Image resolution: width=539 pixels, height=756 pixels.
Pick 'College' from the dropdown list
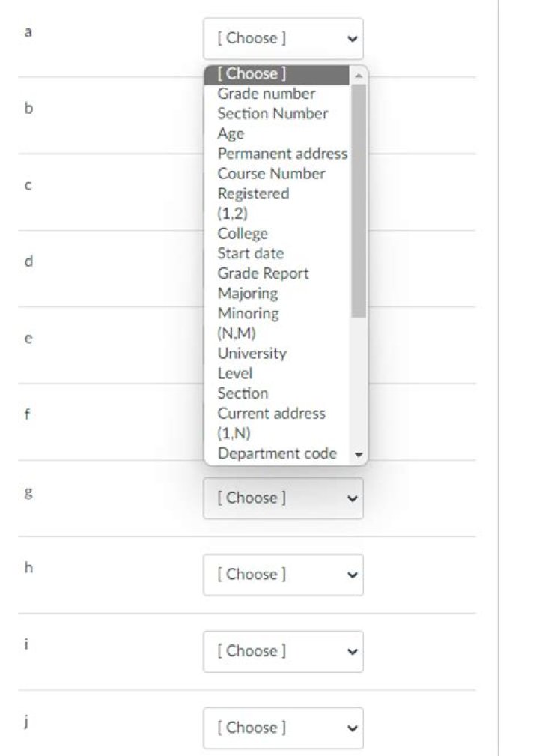(x=243, y=234)
